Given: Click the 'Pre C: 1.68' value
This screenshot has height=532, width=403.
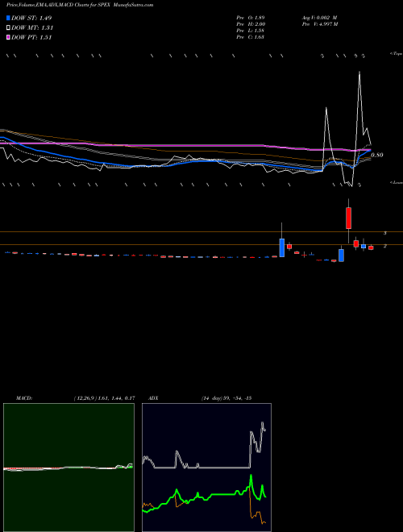Looking at the screenshot, I should (251, 36).
